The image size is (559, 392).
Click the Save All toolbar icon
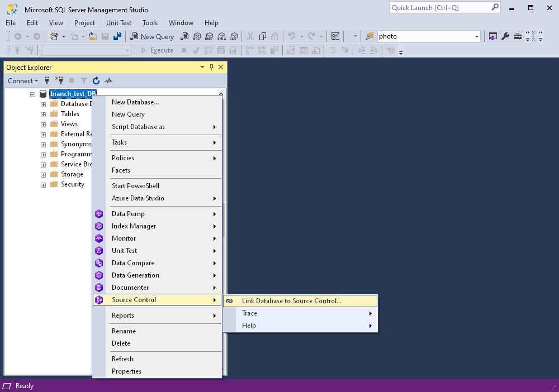[117, 36]
